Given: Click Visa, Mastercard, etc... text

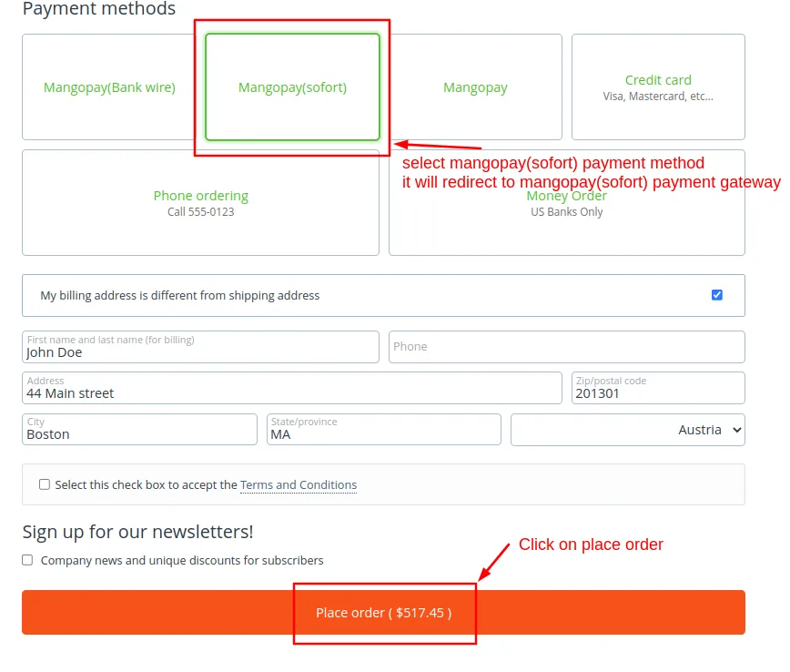Looking at the screenshot, I should (658, 97).
